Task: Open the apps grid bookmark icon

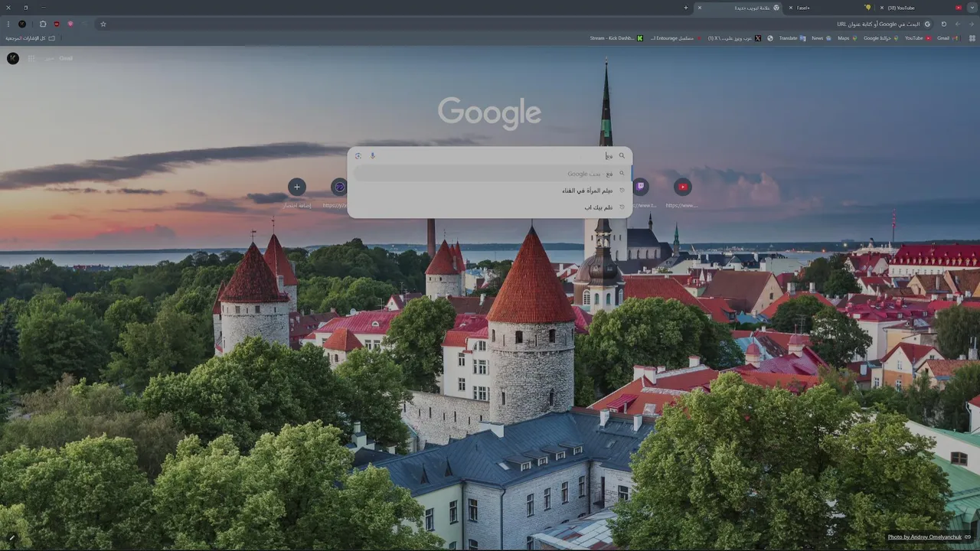Action: pyautogui.click(x=972, y=38)
